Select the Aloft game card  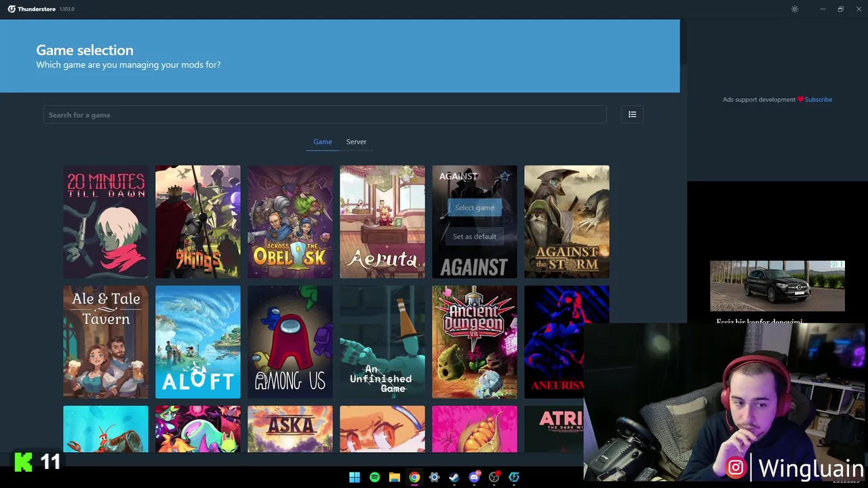pos(198,342)
